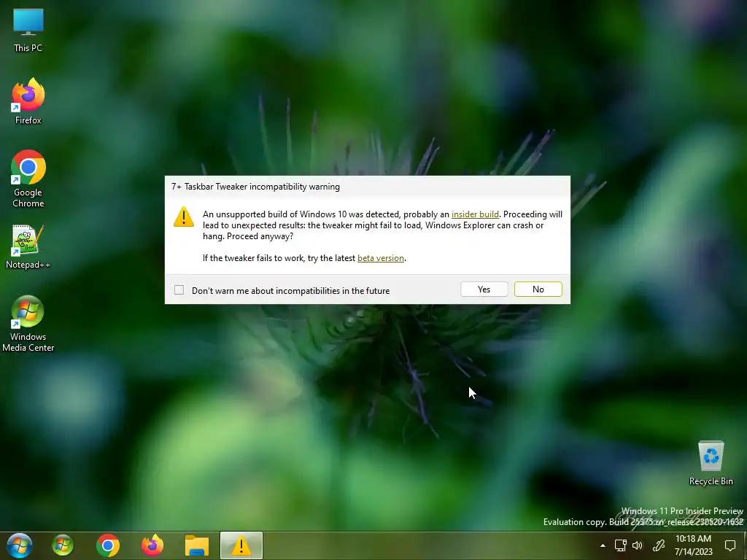Click the Don't warn me label text

point(290,290)
